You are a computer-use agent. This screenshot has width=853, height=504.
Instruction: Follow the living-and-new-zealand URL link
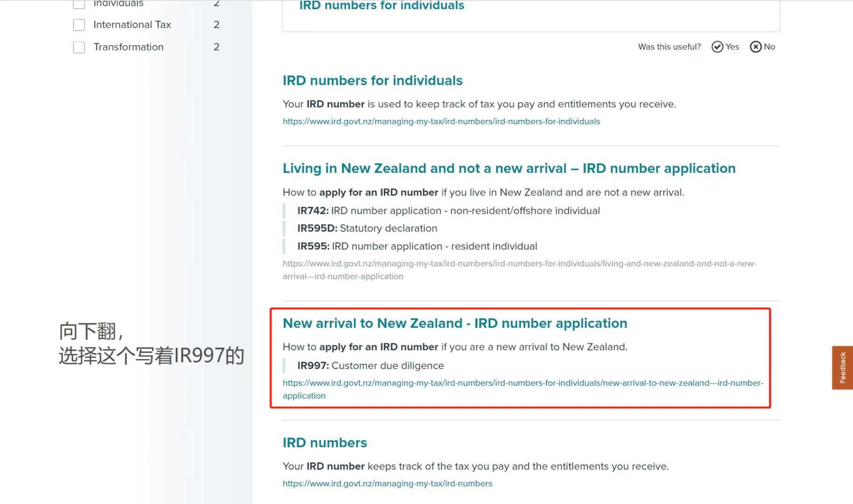[519, 264]
